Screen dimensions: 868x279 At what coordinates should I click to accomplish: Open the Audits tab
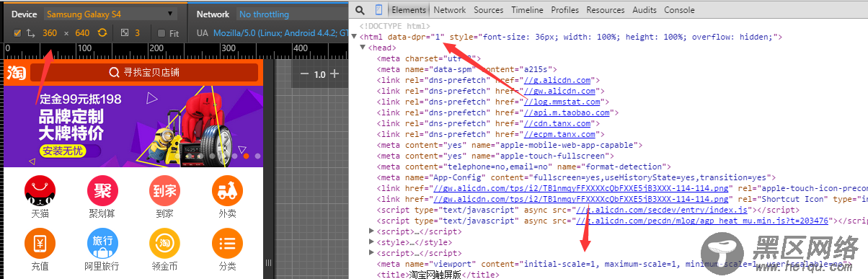pyautogui.click(x=645, y=10)
